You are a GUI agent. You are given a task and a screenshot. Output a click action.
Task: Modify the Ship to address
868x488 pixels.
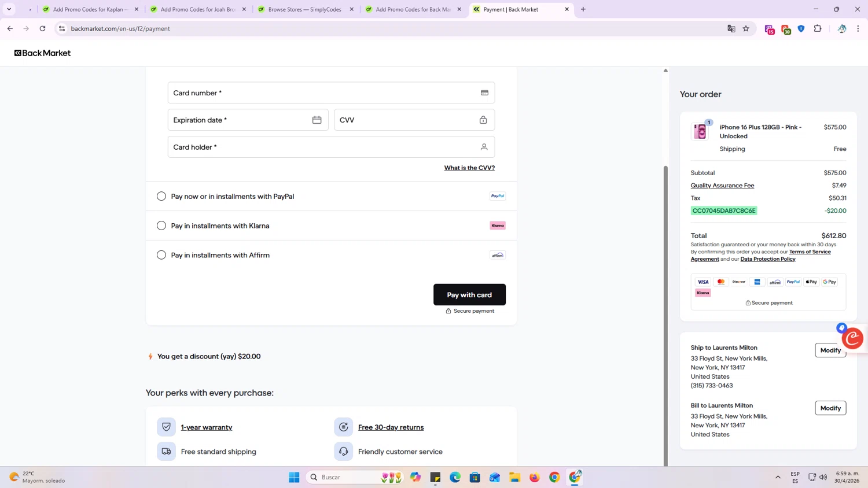pos(830,350)
